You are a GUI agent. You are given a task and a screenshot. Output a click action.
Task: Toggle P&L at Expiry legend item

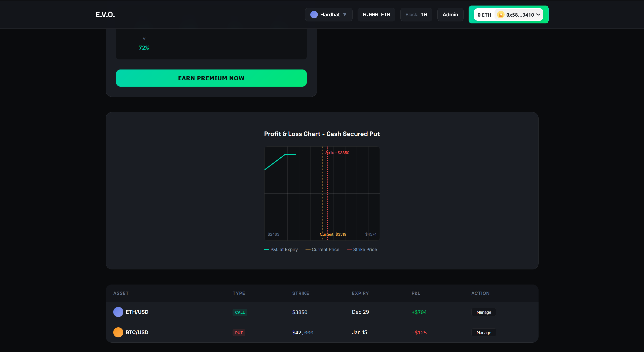click(x=281, y=250)
